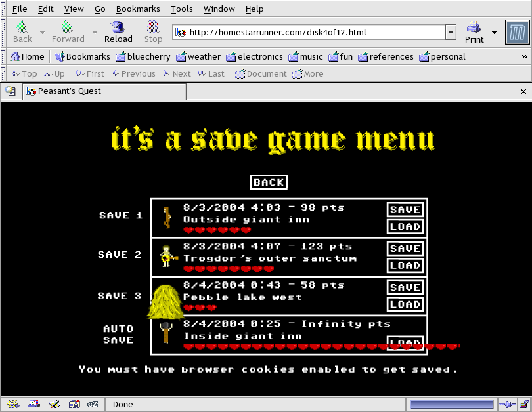Select the Peasant's Quest tab
The image size is (532, 412).
coord(104,91)
